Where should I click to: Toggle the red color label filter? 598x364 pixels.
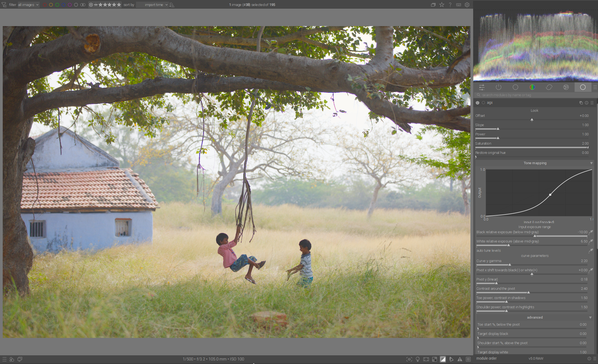pyautogui.click(x=45, y=5)
